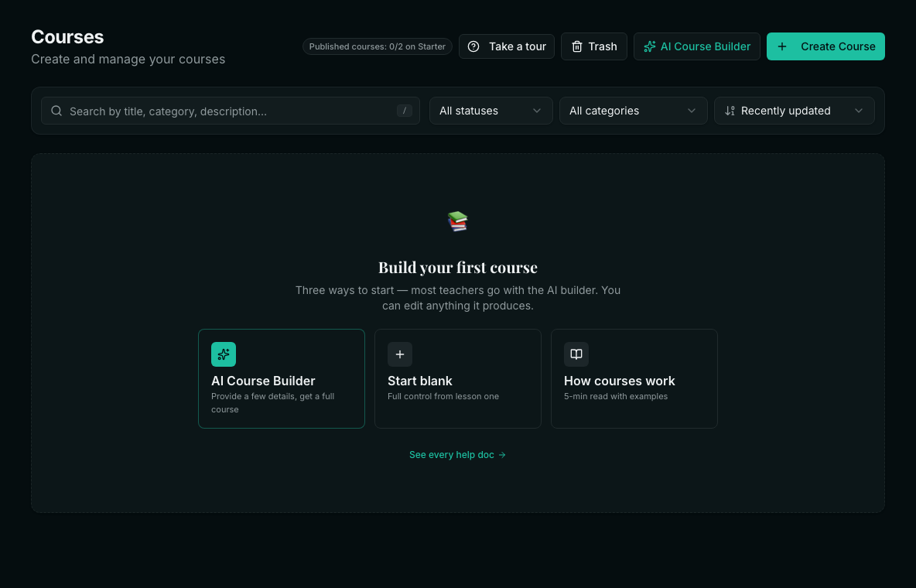Click the stacked books emoji
Viewport: 916px width, 588px height.
click(x=458, y=221)
